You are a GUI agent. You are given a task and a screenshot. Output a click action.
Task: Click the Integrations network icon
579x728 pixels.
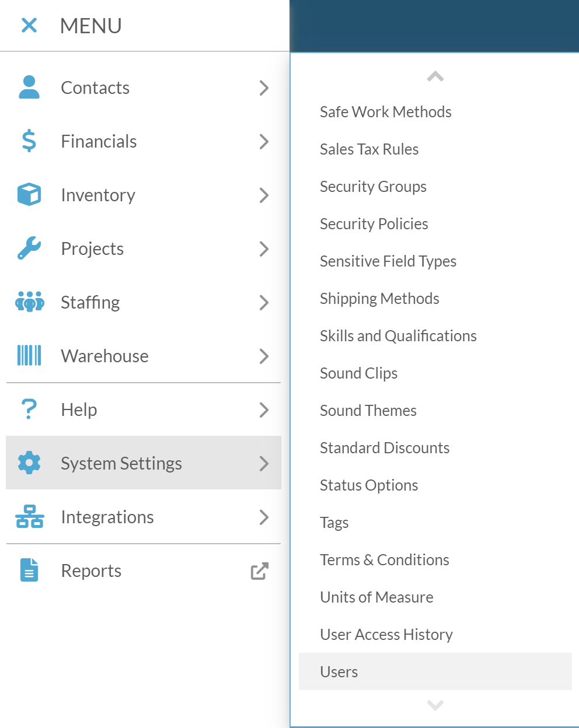29,517
